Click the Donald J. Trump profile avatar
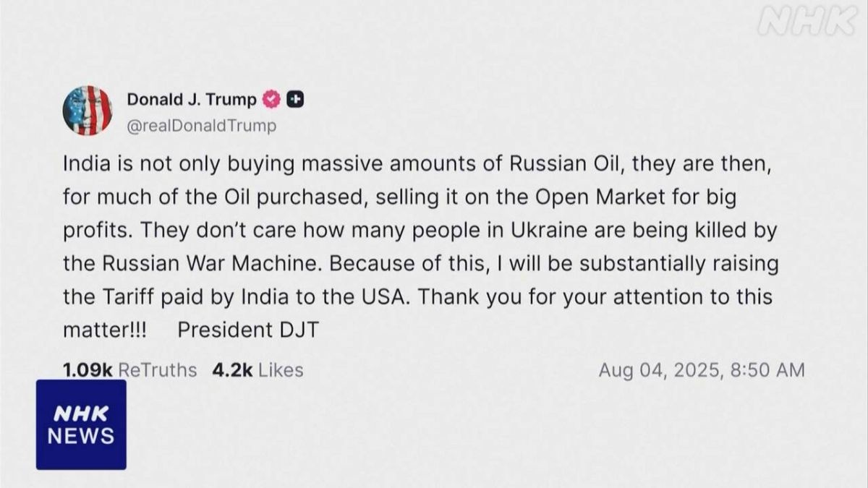Screen dimensions: 868x488 coord(88,111)
